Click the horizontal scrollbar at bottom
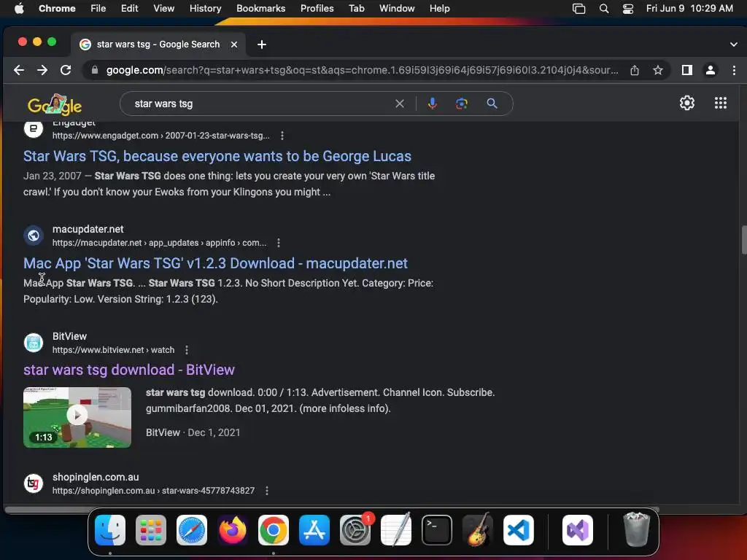 (x=331, y=510)
